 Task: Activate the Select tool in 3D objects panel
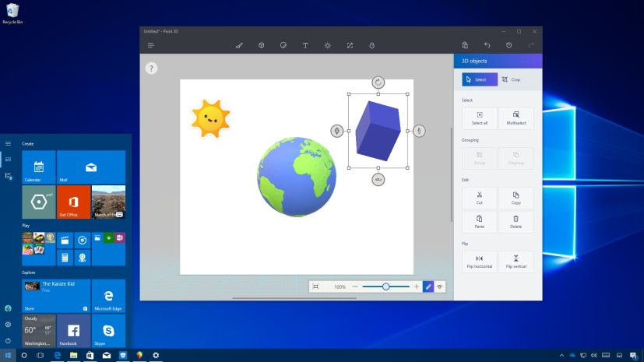(480, 79)
